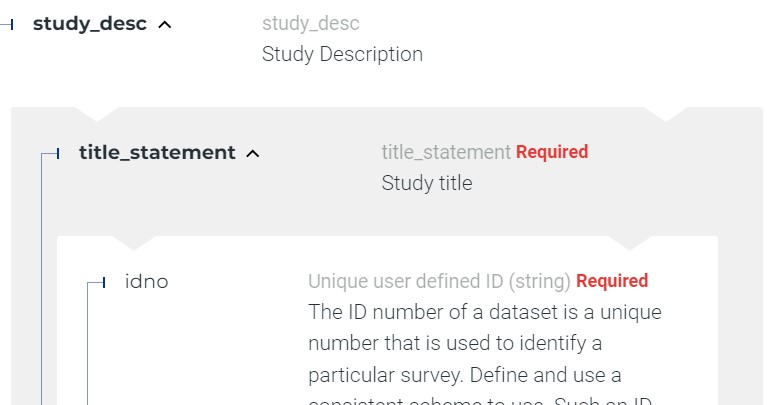
Task: Click the idno description paragraph
Action: 484,343
